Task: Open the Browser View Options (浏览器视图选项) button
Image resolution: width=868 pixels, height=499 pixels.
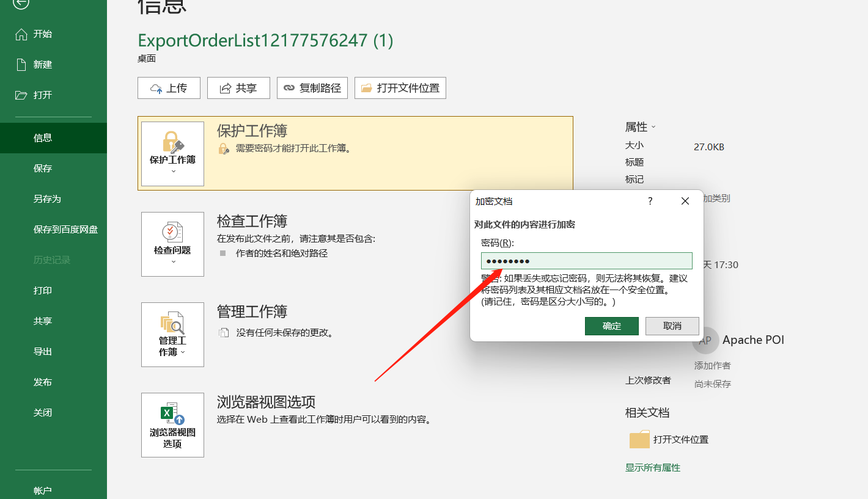Action: [x=172, y=425]
